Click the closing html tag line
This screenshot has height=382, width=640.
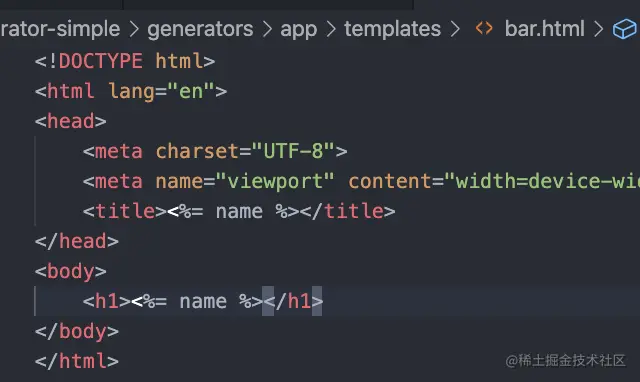[77, 361]
